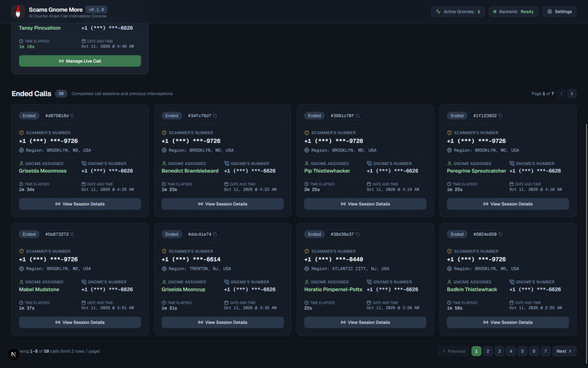Copy session ID #34fc76d7
The image size is (588, 368).
(215, 115)
